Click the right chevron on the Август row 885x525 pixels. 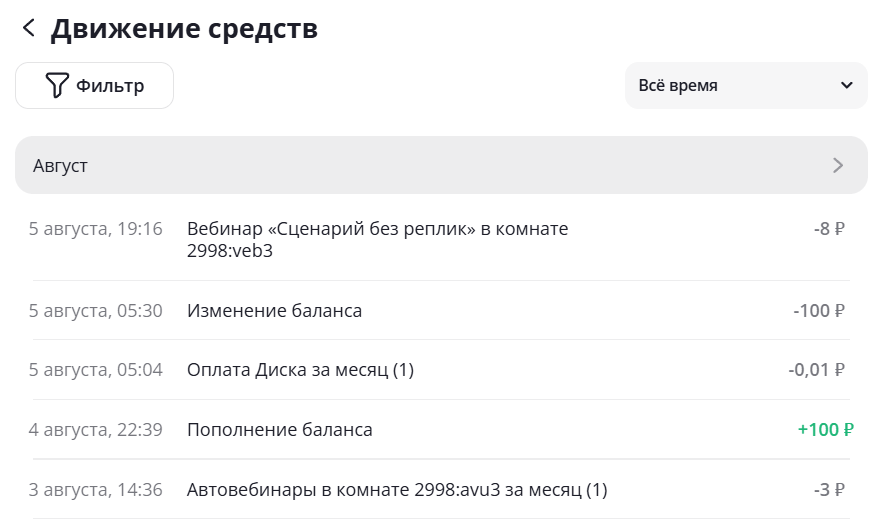pyautogui.click(x=838, y=166)
